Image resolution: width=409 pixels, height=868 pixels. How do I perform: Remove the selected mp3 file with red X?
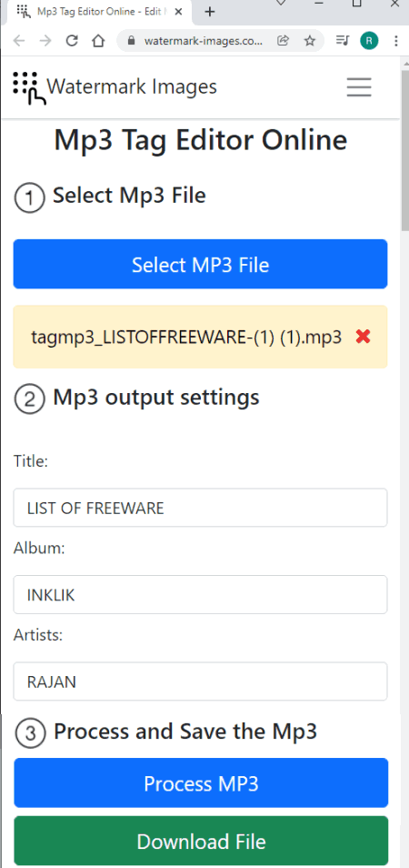coord(364,336)
